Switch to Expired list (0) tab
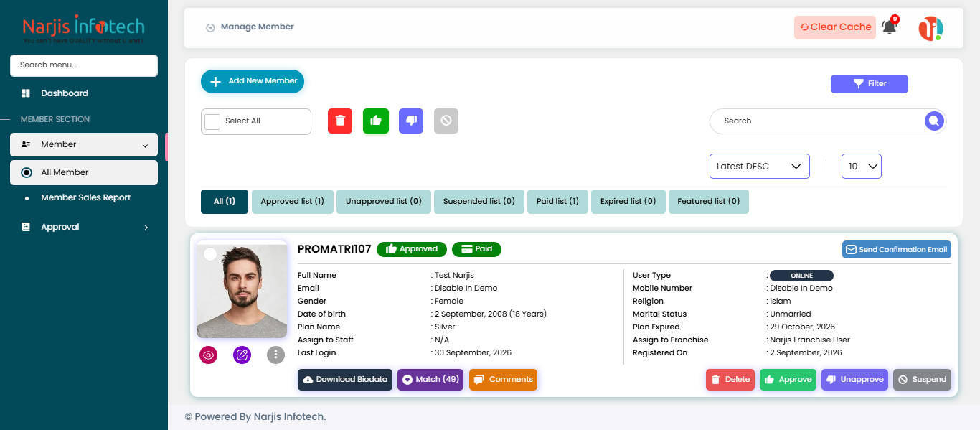This screenshot has width=980, height=430. pyautogui.click(x=628, y=202)
